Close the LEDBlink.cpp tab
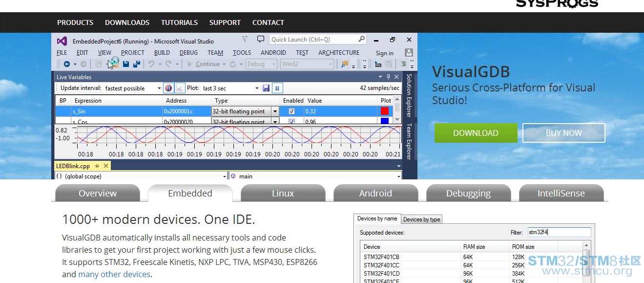Screen dimensions: 644x283 (x=105, y=166)
